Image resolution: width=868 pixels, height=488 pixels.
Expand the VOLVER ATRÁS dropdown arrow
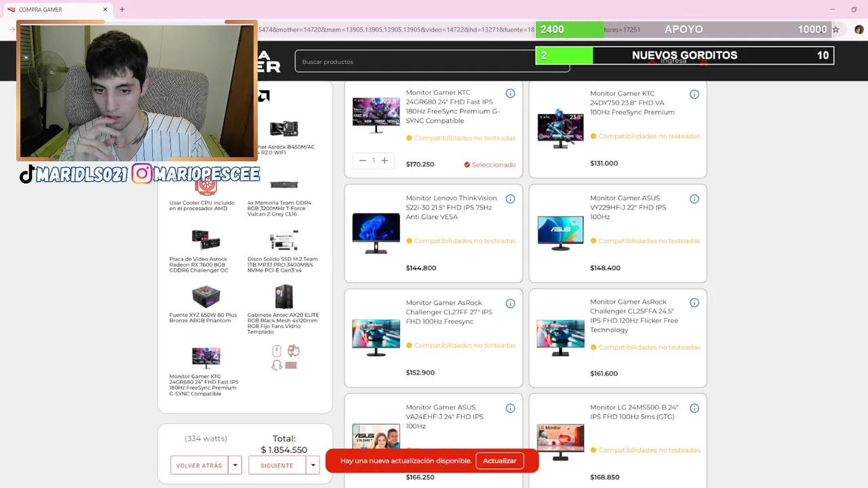(235, 466)
